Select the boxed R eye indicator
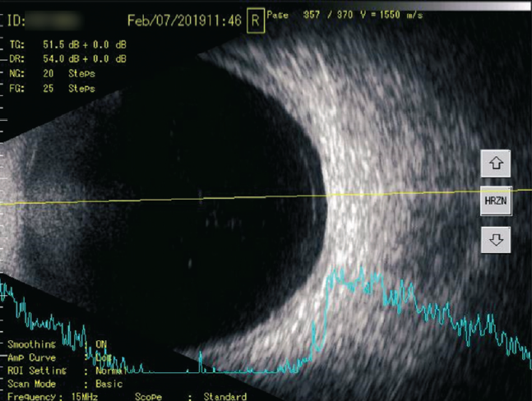 tap(255, 21)
